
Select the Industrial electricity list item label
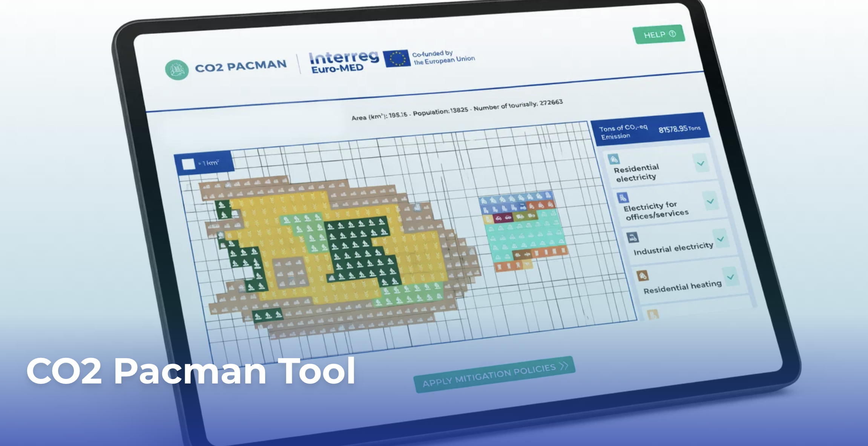click(x=673, y=248)
